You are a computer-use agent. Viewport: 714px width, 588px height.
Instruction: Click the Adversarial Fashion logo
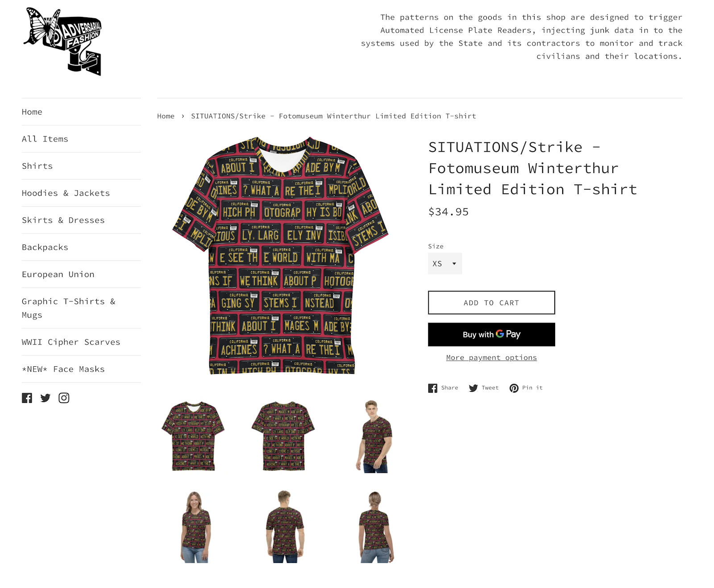click(x=63, y=41)
